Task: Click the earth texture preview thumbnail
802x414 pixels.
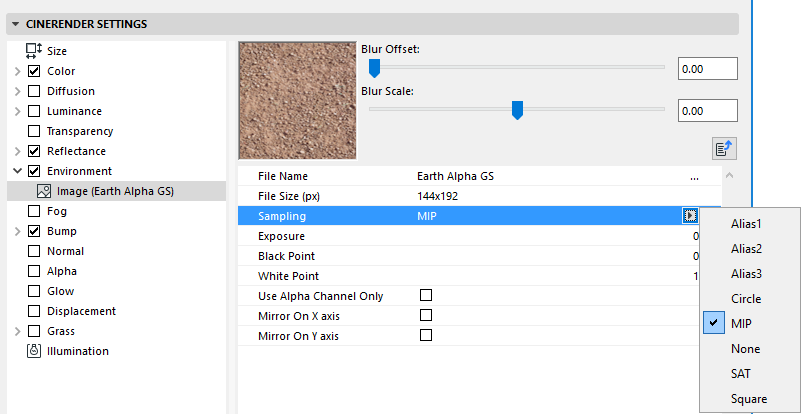Action: coord(297,100)
